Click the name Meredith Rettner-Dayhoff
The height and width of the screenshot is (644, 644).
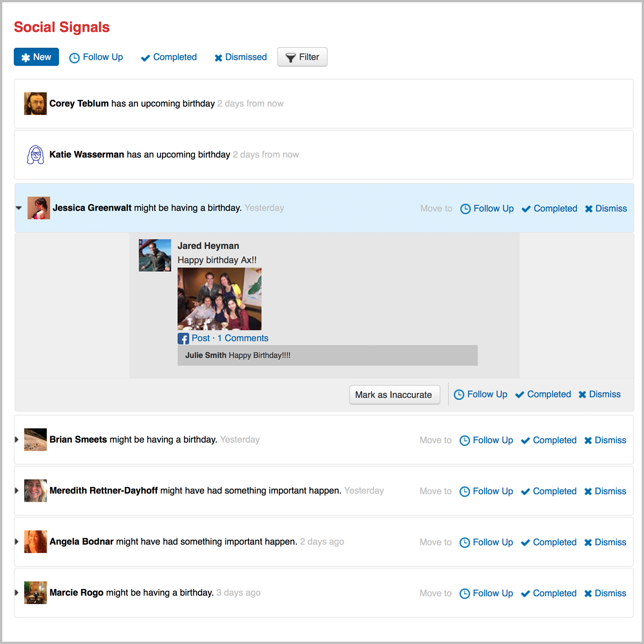pos(104,490)
